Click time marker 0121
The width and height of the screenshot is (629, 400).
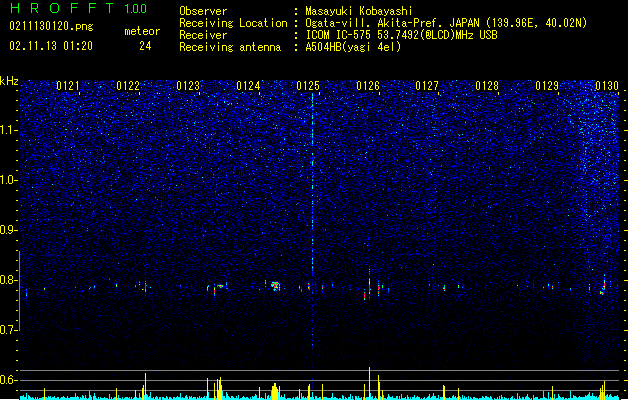(68, 86)
